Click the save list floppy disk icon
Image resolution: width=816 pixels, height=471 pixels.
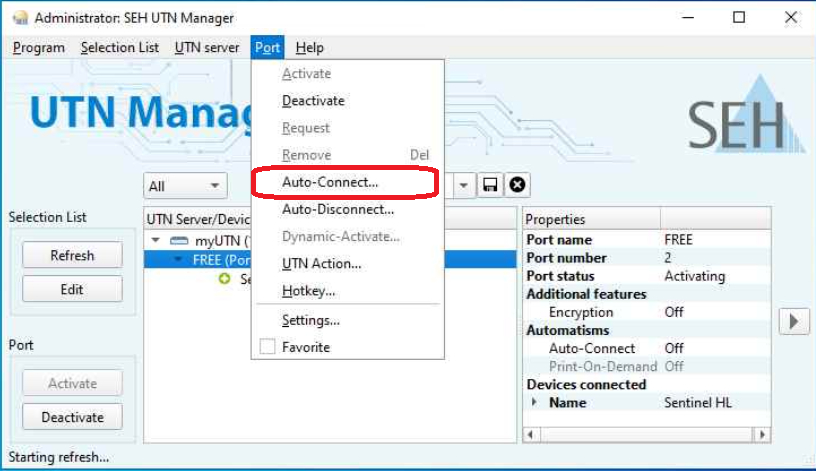490,185
